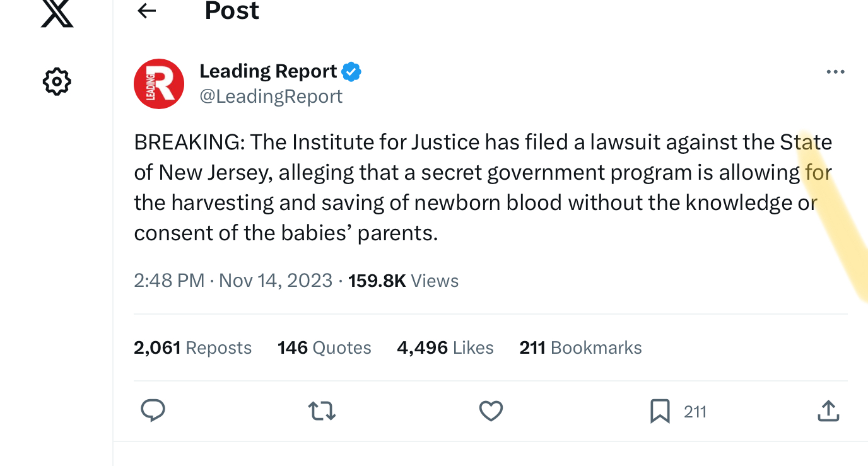The height and width of the screenshot is (466, 868).
Task: Click the Leading Report display name
Action: pyautogui.click(x=268, y=71)
